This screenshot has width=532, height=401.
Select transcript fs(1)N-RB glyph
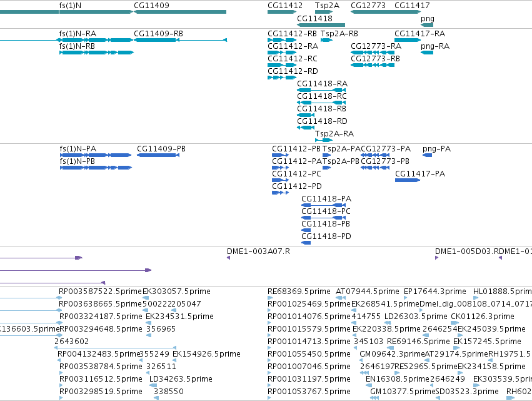(97, 53)
